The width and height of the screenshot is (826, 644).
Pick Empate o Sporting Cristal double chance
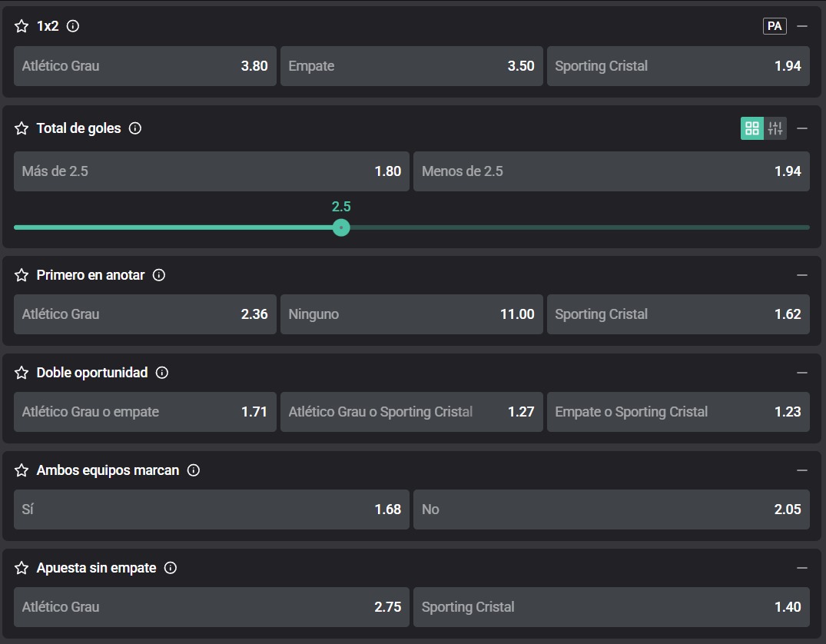tap(678, 412)
